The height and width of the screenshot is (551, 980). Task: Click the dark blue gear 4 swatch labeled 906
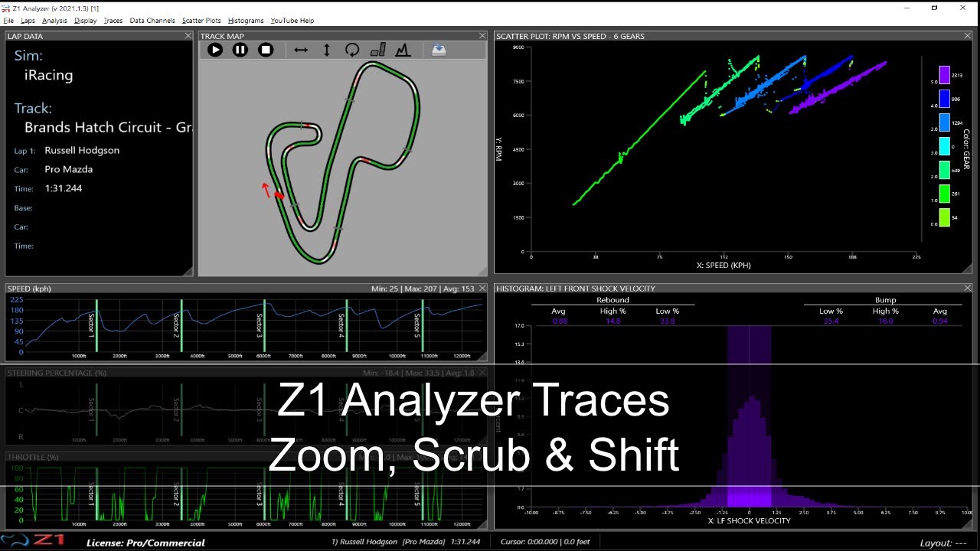point(945,98)
